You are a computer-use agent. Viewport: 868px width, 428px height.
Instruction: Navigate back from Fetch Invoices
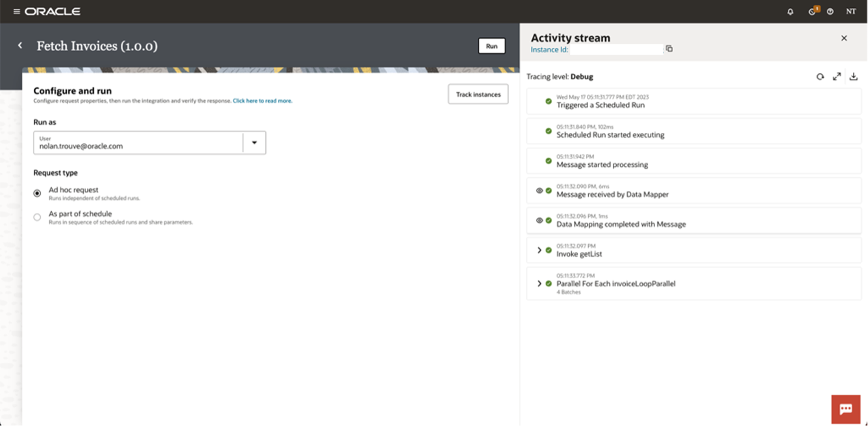click(x=19, y=45)
